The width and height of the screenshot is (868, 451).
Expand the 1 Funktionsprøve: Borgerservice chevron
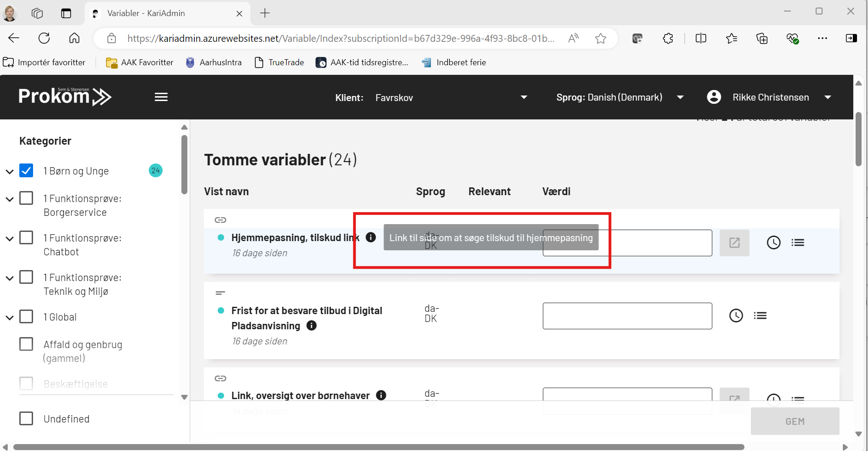10,199
